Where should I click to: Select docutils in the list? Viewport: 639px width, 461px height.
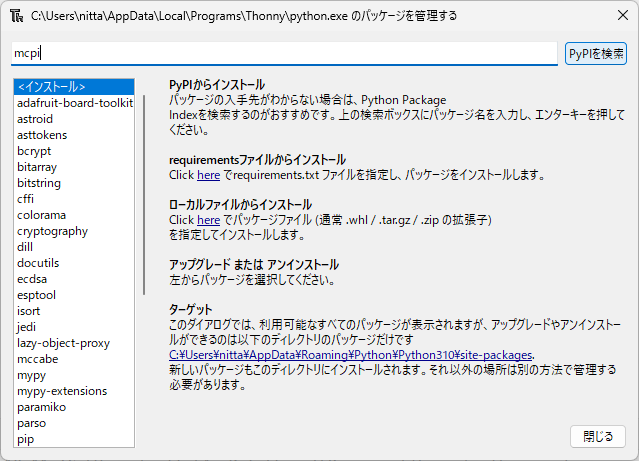tap(38, 263)
